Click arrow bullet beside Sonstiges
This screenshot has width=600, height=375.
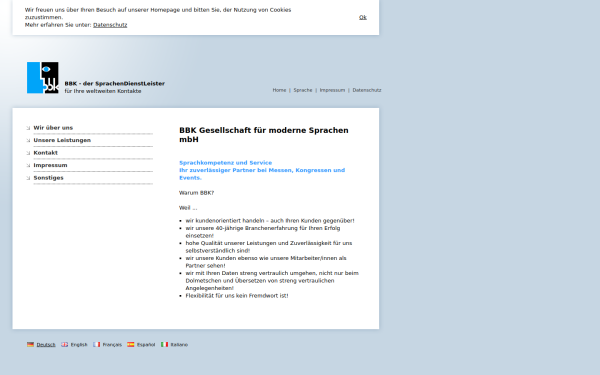[28, 178]
